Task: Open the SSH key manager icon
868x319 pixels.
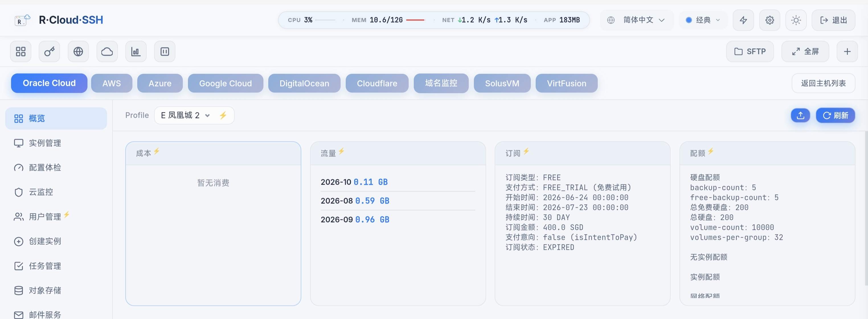Action: pyautogui.click(x=50, y=52)
